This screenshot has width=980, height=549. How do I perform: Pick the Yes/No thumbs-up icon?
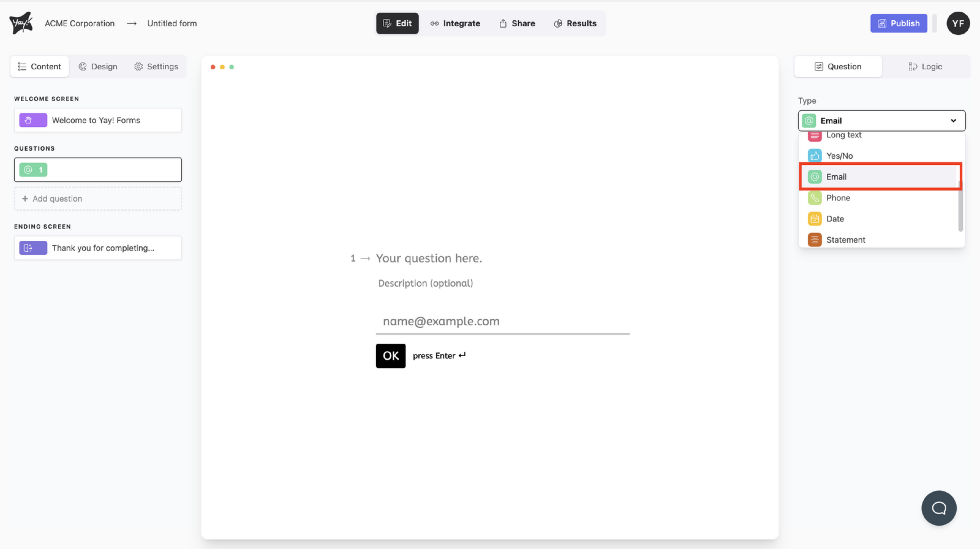[x=815, y=156]
